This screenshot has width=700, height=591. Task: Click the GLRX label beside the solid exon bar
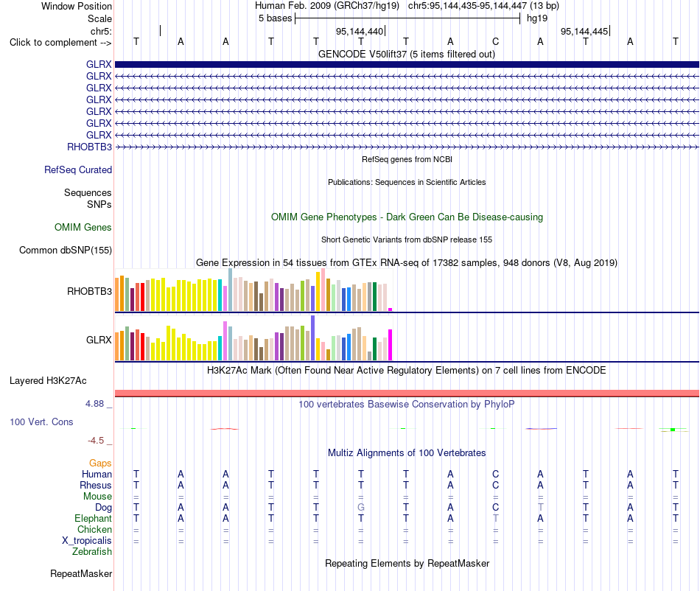[99, 64]
